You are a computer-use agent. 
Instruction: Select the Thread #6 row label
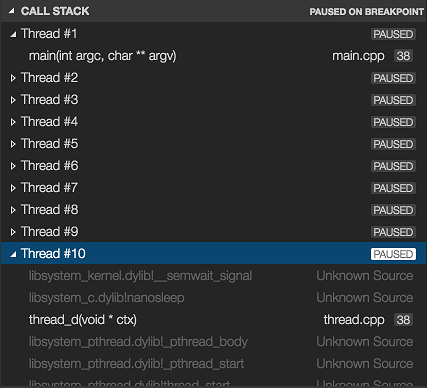49,166
